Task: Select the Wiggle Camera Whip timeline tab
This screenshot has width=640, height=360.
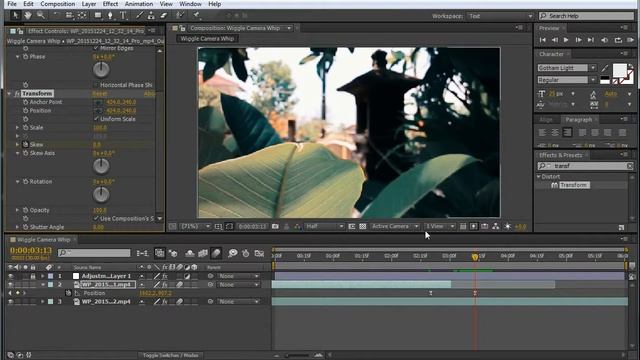Action: (x=43, y=240)
